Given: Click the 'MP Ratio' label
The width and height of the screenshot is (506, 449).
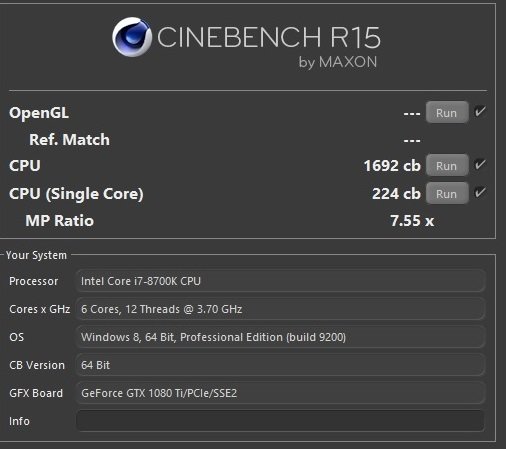Looking at the screenshot, I should tap(60, 221).
